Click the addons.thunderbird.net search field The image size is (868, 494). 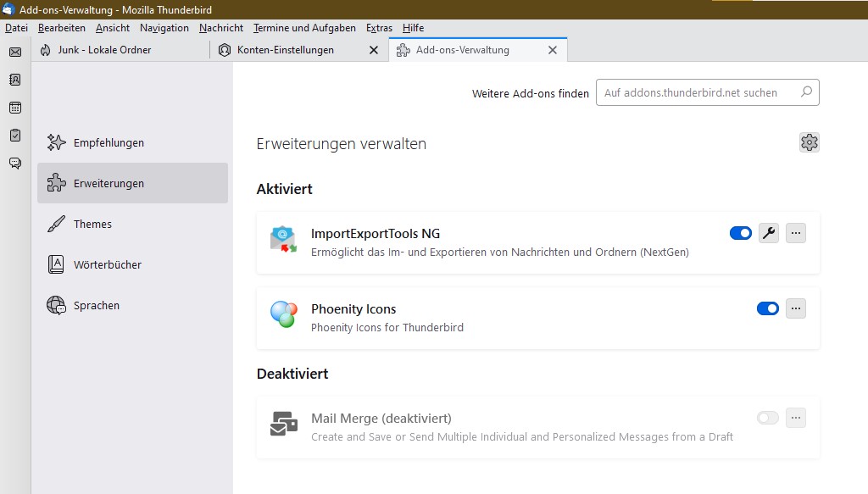coord(698,93)
